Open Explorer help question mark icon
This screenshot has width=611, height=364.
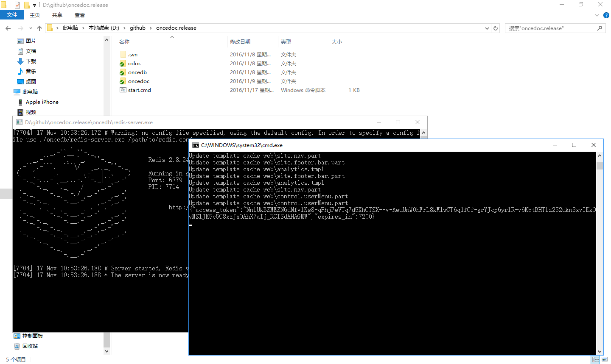click(x=606, y=15)
